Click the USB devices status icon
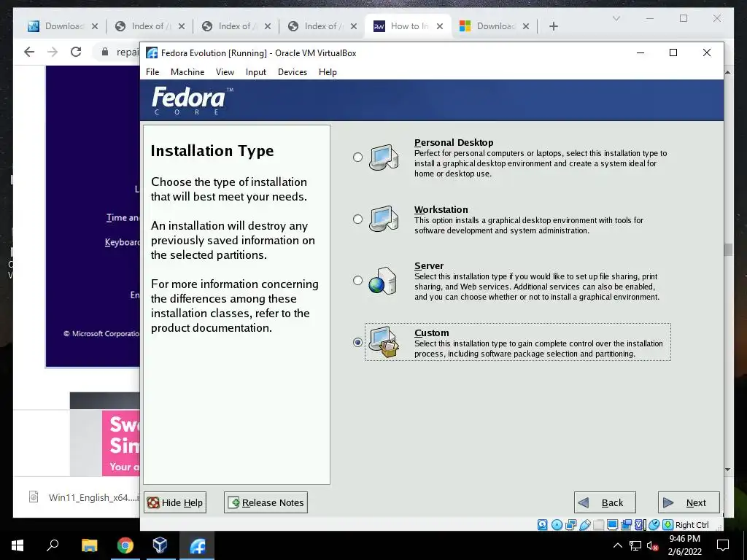 click(x=585, y=525)
